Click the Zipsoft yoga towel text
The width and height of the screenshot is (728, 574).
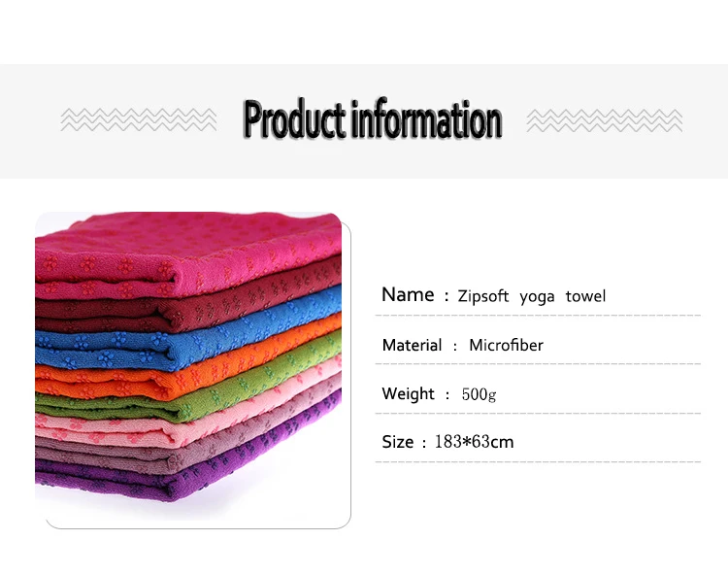[x=532, y=296]
